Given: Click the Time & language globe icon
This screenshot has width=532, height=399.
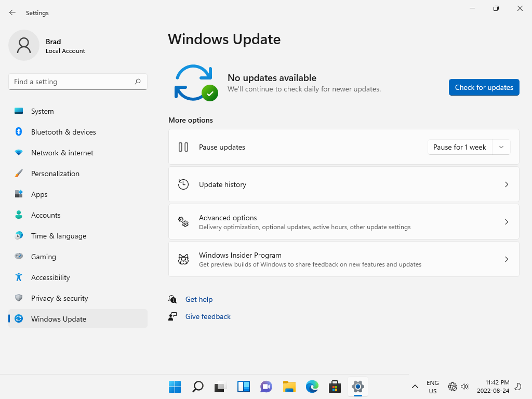Looking at the screenshot, I should pos(19,235).
